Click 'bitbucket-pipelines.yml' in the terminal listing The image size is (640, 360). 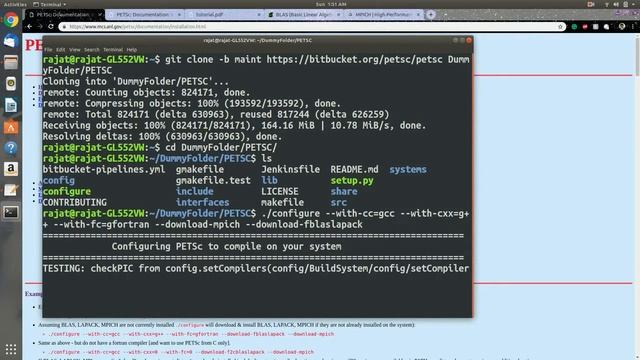point(104,169)
